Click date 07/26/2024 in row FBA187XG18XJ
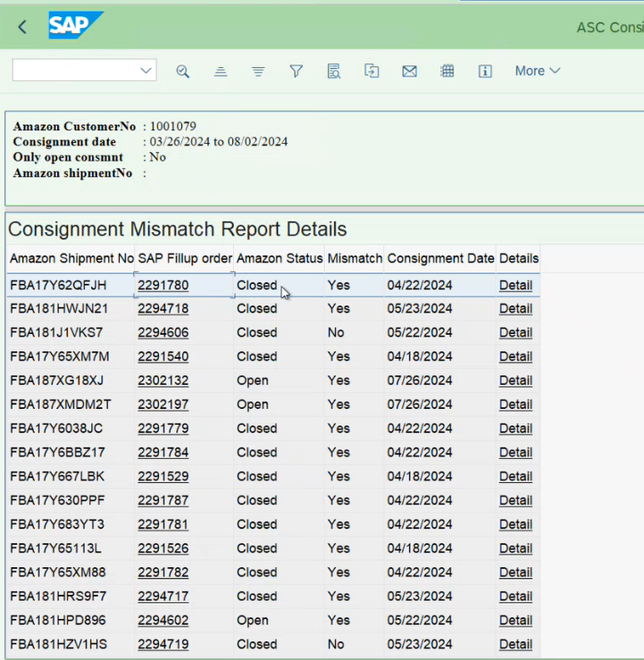The image size is (644, 660). (420, 380)
